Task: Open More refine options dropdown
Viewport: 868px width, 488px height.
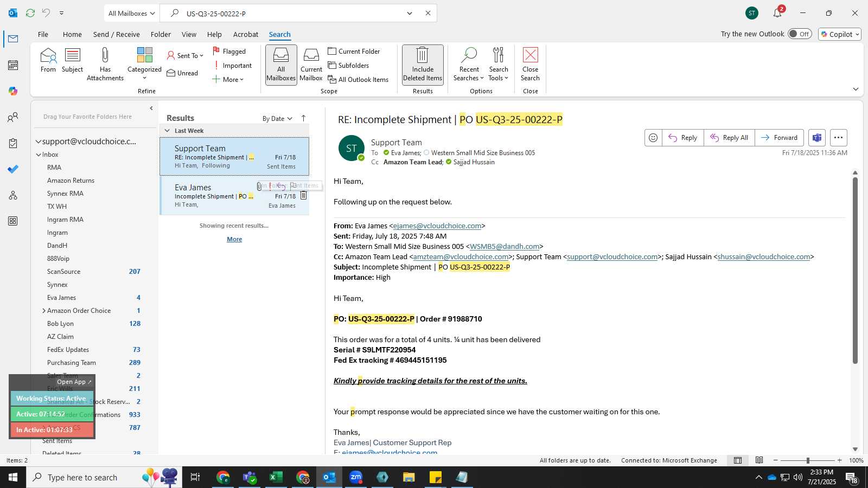Action: [x=228, y=79]
